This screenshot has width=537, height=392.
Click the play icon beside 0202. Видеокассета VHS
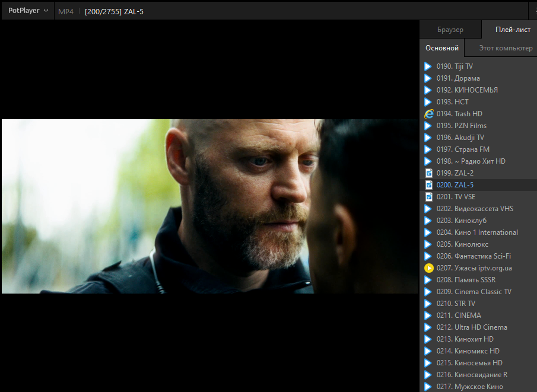click(428, 209)
